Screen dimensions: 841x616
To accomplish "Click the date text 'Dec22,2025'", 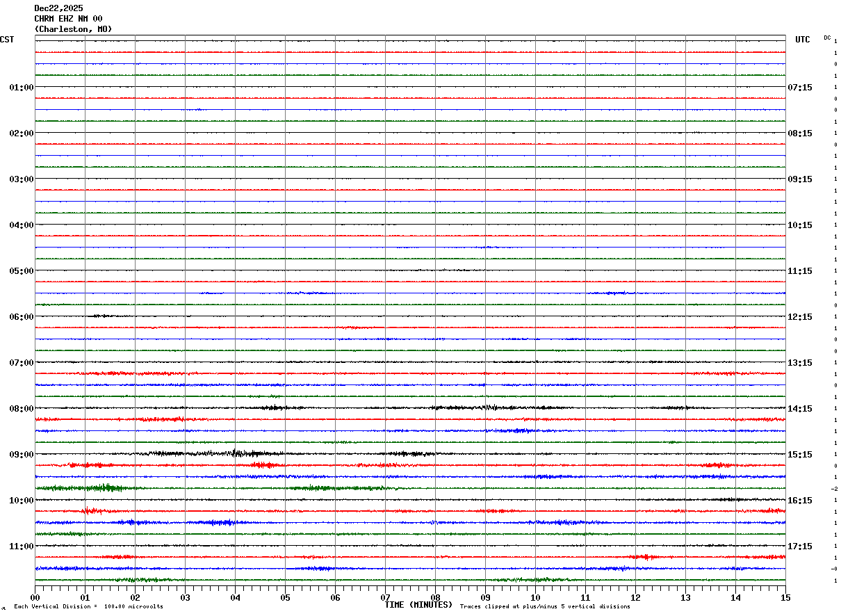I will click(x=58, y=8).
